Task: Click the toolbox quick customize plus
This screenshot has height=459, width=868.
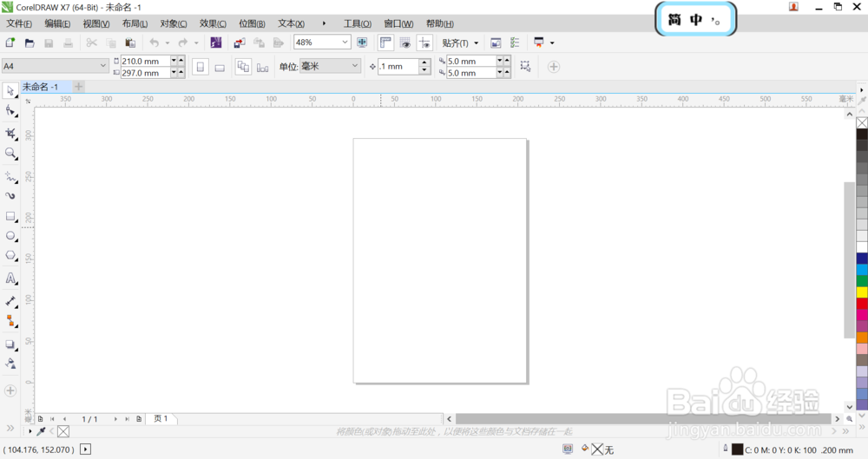Action: pos(10,390)
